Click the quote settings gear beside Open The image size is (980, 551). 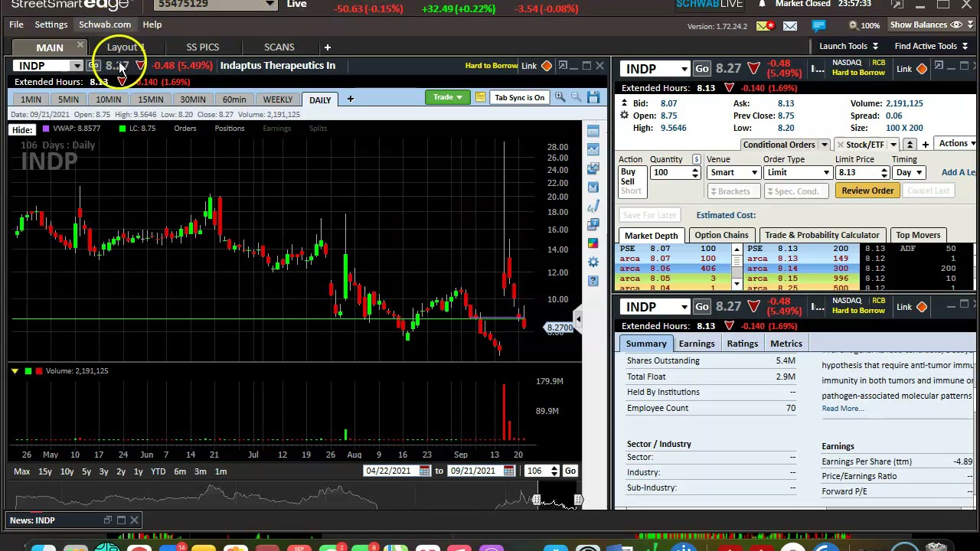[625, 116]
